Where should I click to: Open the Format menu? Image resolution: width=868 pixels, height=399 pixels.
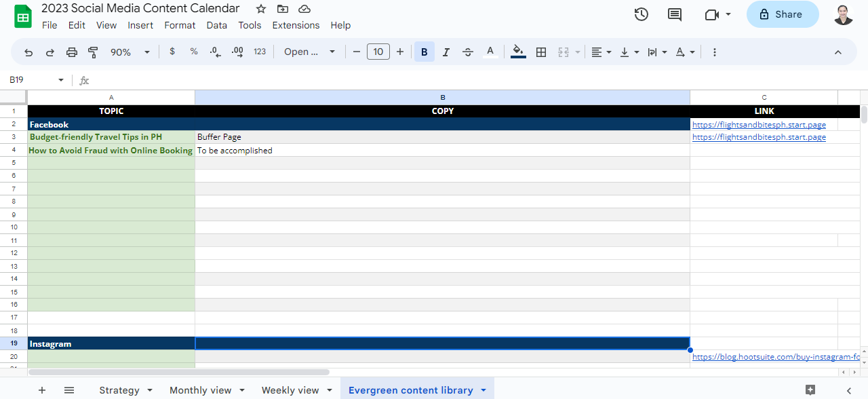click(180, 25)
